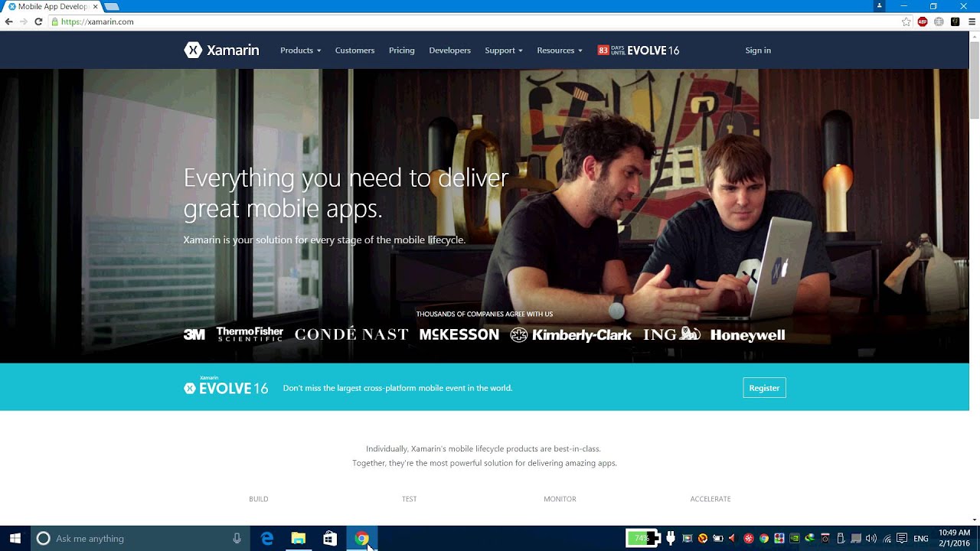This screenshot has width=980, height=551.
Task: Click the page vertical scrollbar thumb
Action: coord(975,80)
